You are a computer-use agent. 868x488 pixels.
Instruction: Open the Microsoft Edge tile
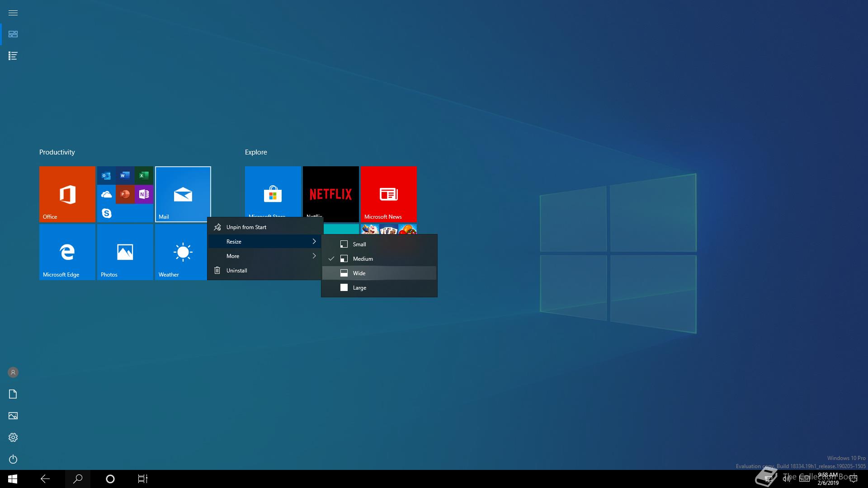tap(67, 252)
